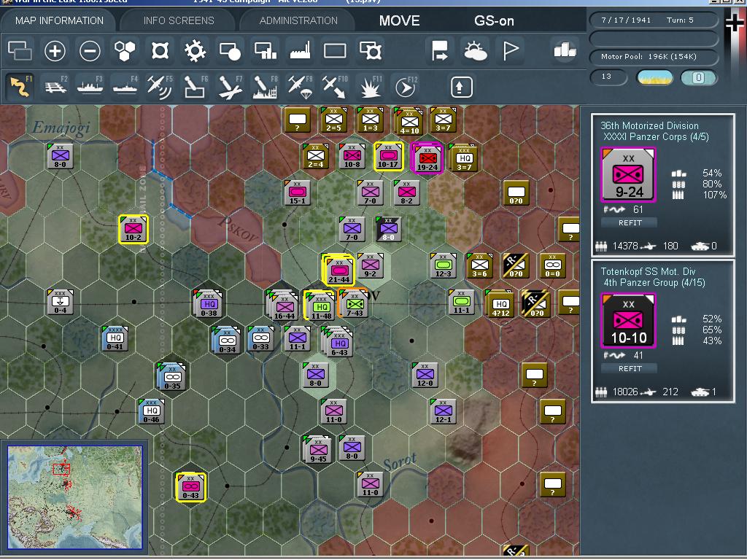
Task: Select the F9 air transport mode
Action: click(300, 87)
